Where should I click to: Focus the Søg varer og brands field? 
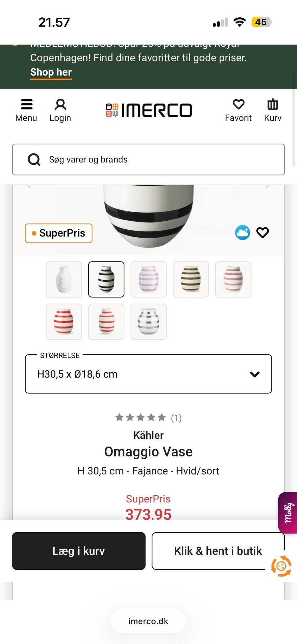(161, 160)
